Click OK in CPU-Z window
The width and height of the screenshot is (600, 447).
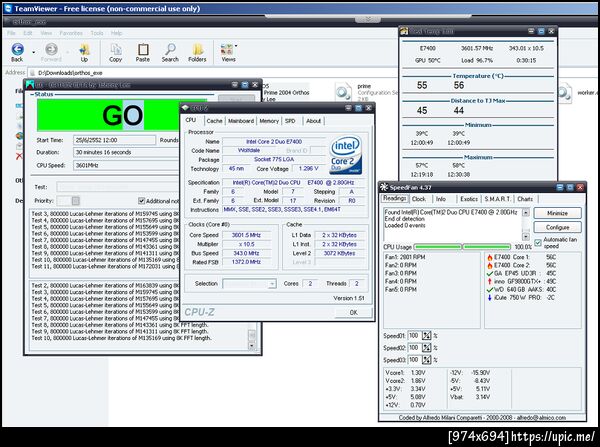click(x=354, y=313)
